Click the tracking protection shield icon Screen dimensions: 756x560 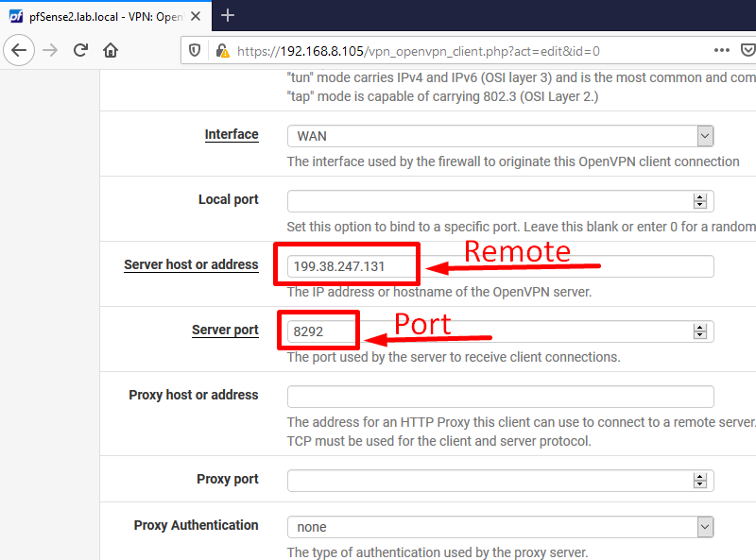pos(195,50)
